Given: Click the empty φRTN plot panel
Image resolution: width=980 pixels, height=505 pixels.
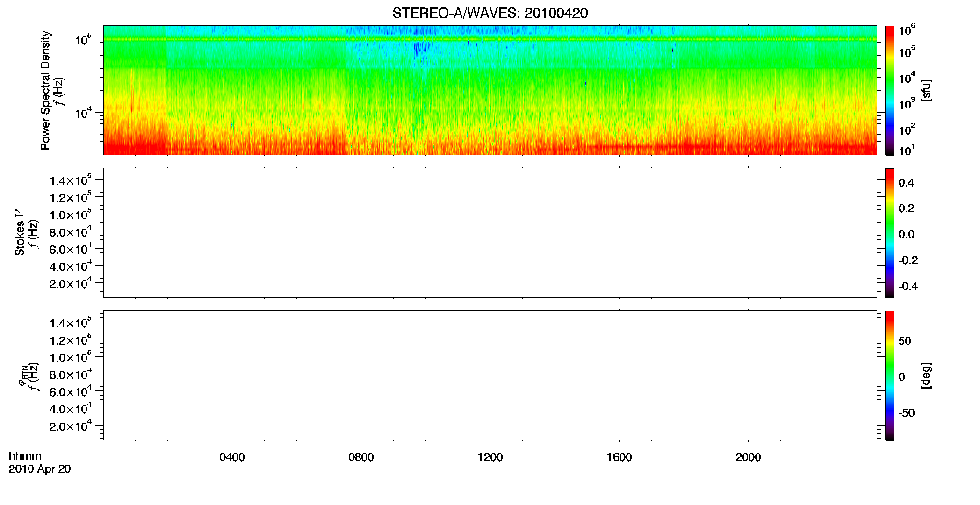Looking at the screenshot, I should [x=490, y=375].
